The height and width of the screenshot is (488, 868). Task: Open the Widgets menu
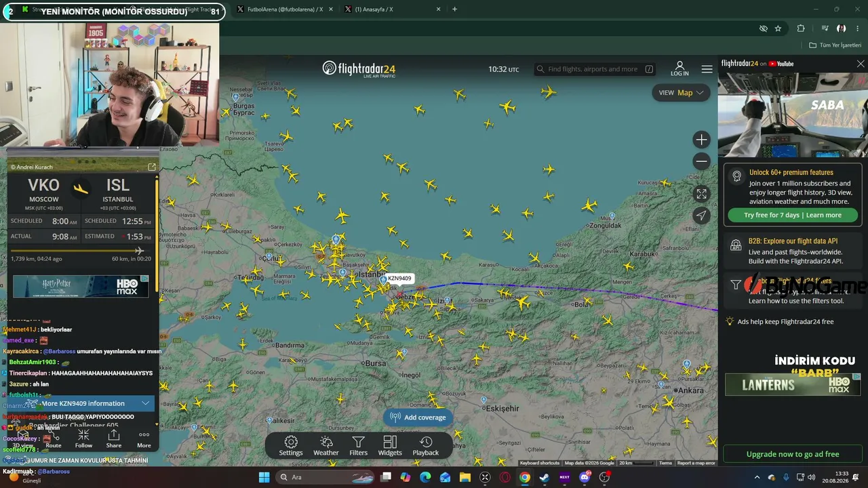click(390, 446)
